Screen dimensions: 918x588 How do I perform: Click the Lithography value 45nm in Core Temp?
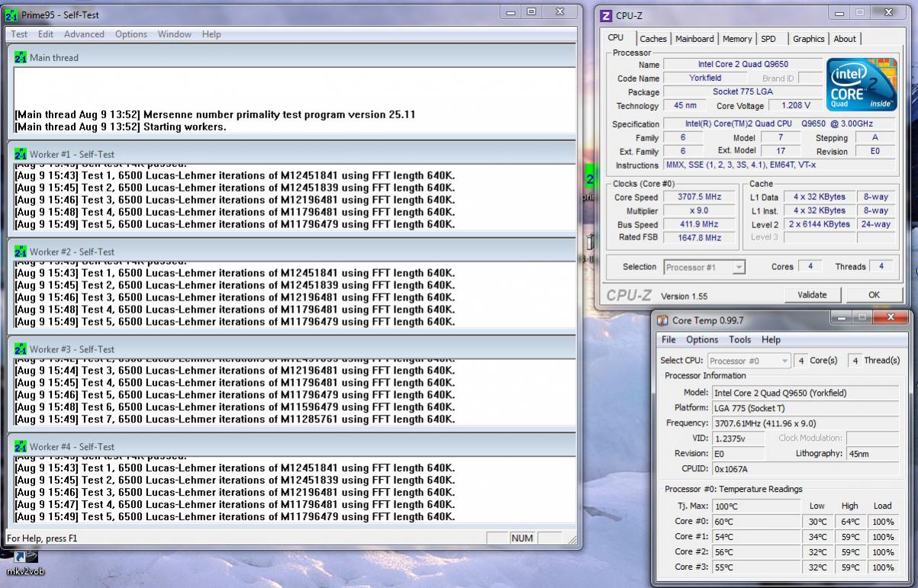pyautogui.click(x=873, y=454)
